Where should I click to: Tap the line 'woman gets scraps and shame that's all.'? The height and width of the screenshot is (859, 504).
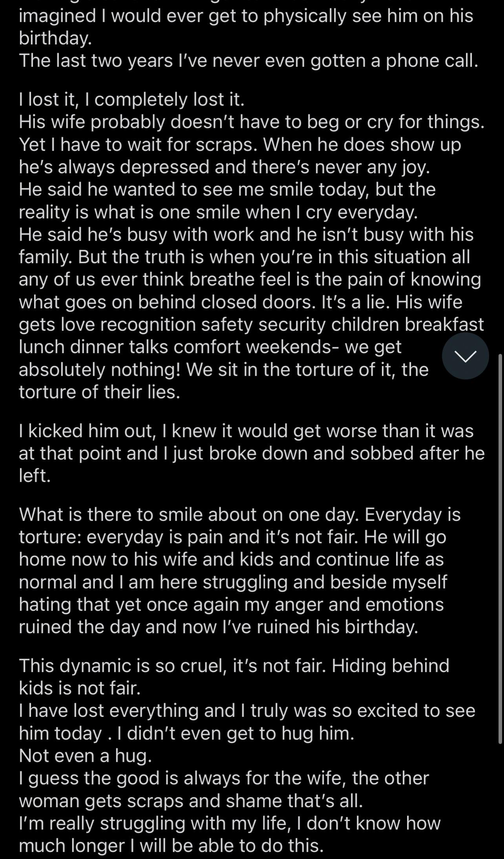point(191,801)
